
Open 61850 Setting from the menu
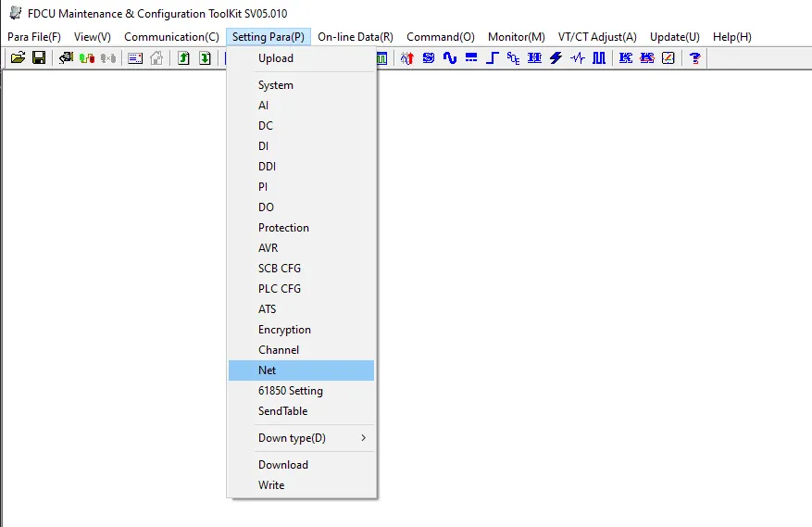click(302, 391)
